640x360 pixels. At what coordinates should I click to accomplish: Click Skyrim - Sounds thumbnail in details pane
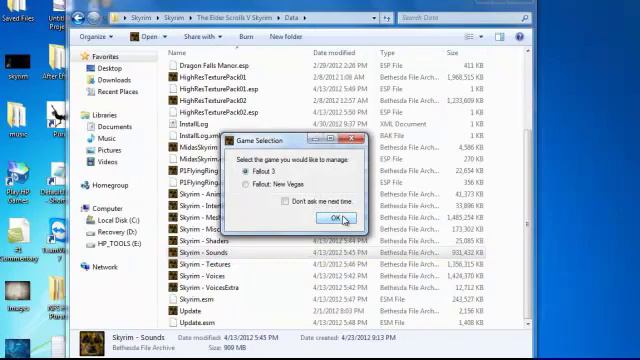(x=92, y=343)
